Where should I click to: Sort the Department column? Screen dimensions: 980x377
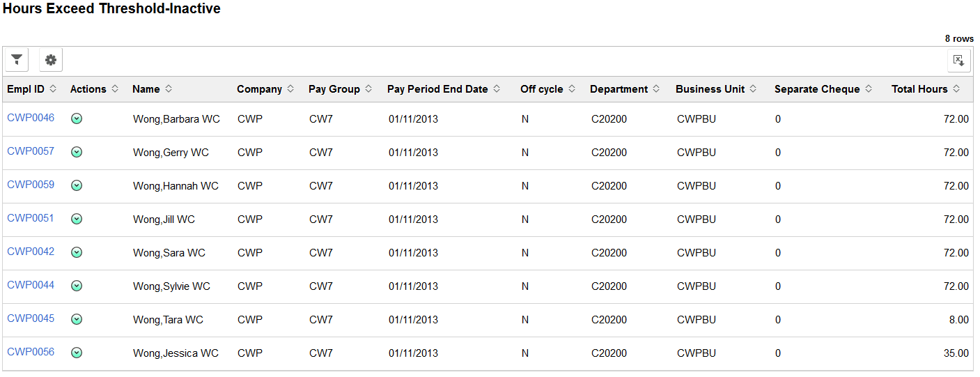(625, 89)
